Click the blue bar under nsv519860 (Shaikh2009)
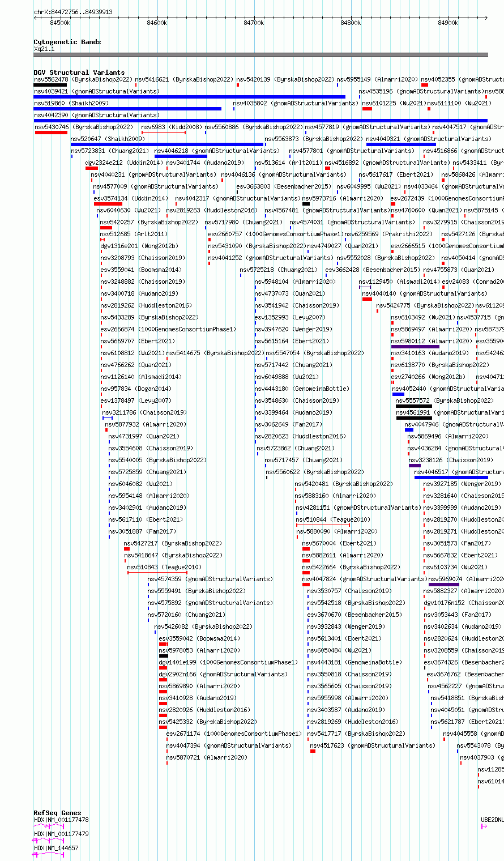 127,109
